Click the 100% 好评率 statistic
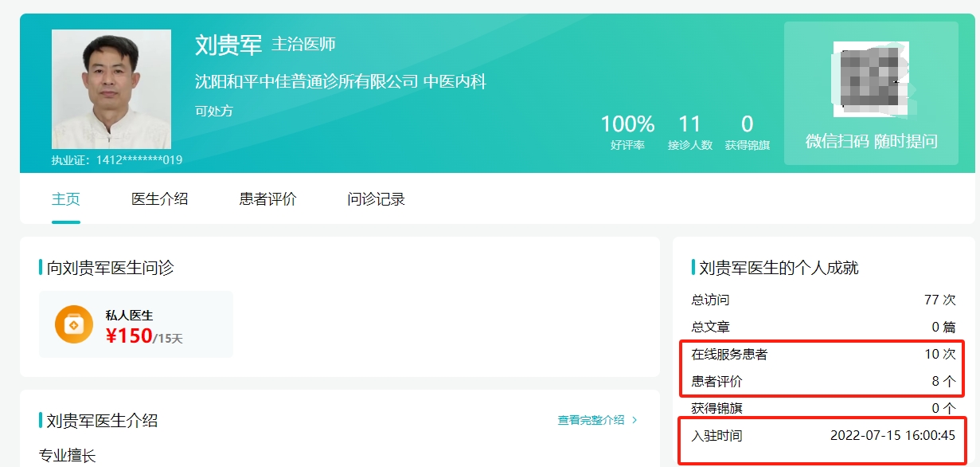The height and width of the screenshot is (467, 980). pyautogui.click(x=627, y=132)
